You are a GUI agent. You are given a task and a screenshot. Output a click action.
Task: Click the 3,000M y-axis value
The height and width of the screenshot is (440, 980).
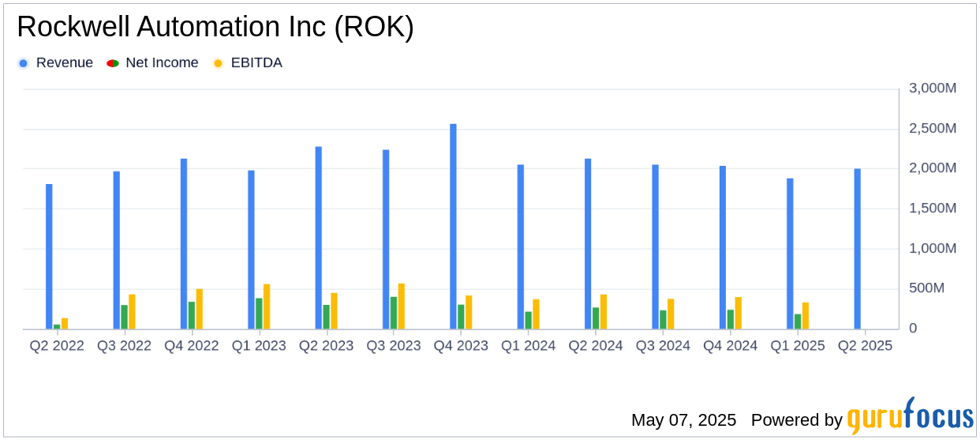[x=933, y=88]
